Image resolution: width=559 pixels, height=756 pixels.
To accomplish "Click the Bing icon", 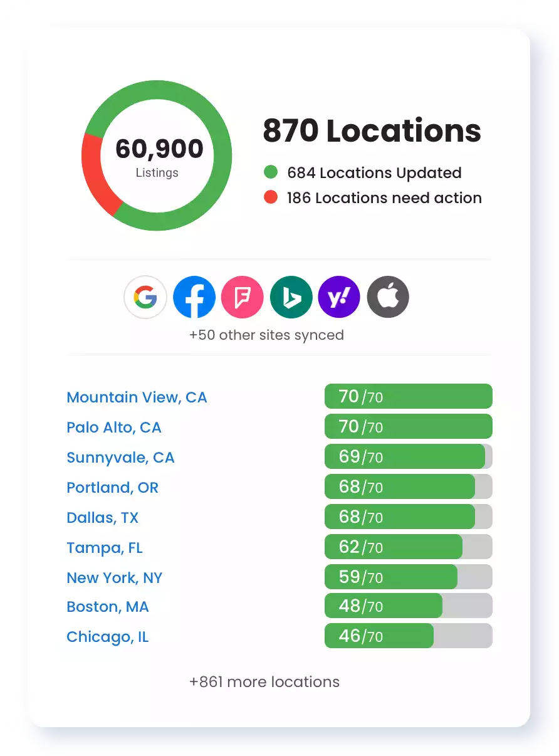I will 291,298.
